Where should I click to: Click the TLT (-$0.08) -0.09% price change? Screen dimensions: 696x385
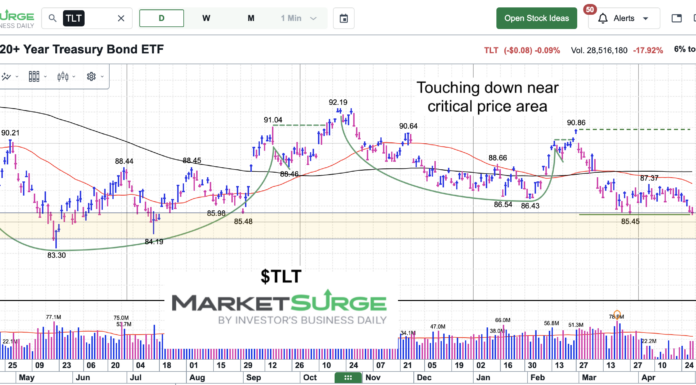[522, 50]
